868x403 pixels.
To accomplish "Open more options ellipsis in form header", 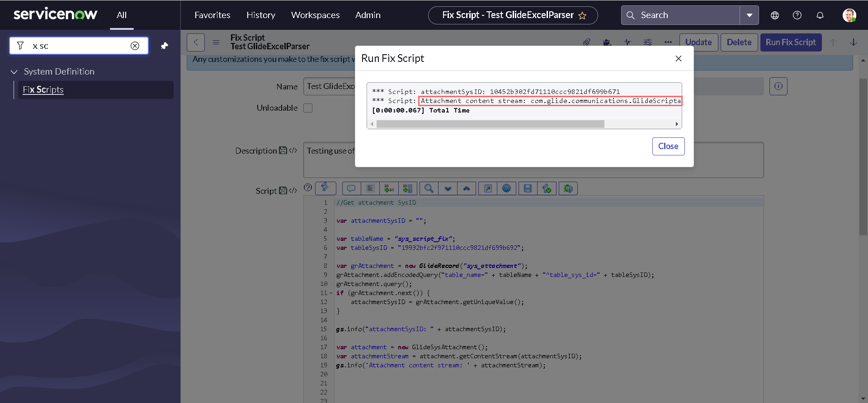I will tap(668, 42).
